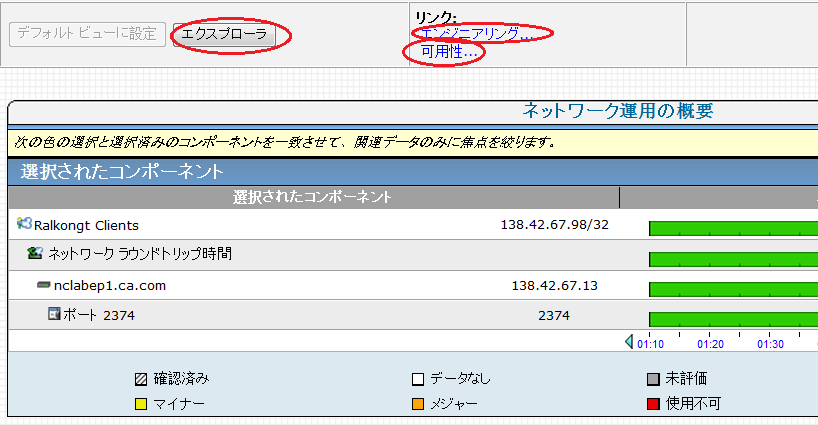
Task: Click the ポート 2374 port icon
Action: click(x=54, y=313)
